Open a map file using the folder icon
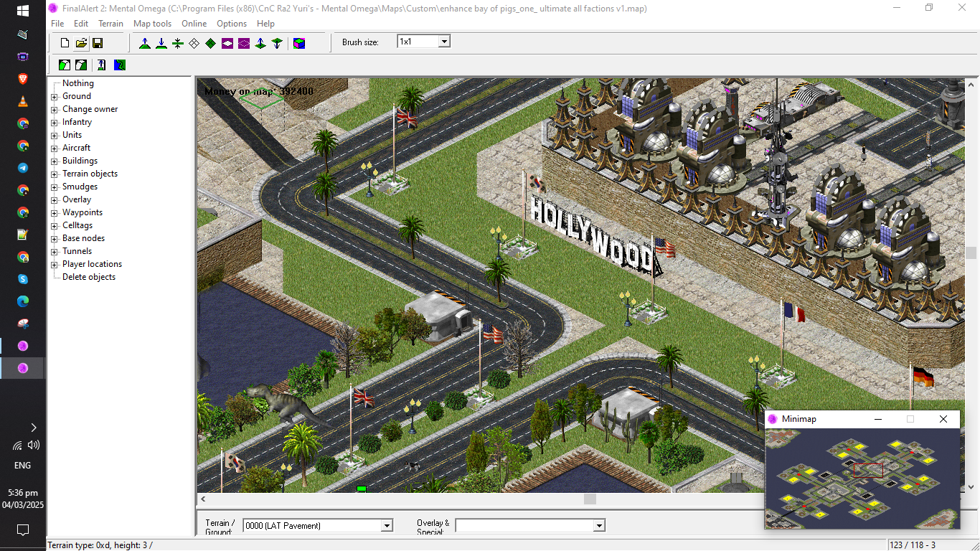Viewport: 980px width, 551px height. click(81, 43)
